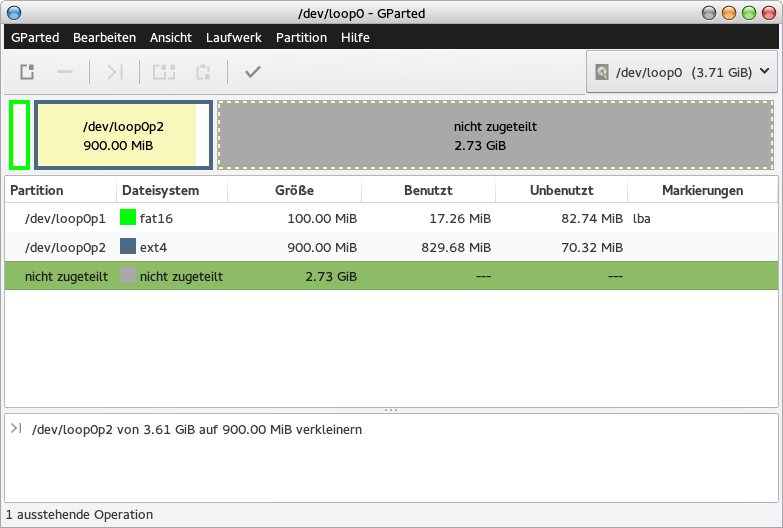The height and width of the screenshot is (528, 783).
Task: Click the 'lba' flag cell
Action: 641,218
